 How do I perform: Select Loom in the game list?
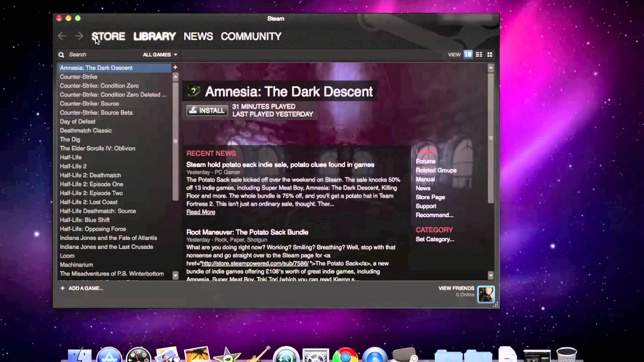coord(115,256)
